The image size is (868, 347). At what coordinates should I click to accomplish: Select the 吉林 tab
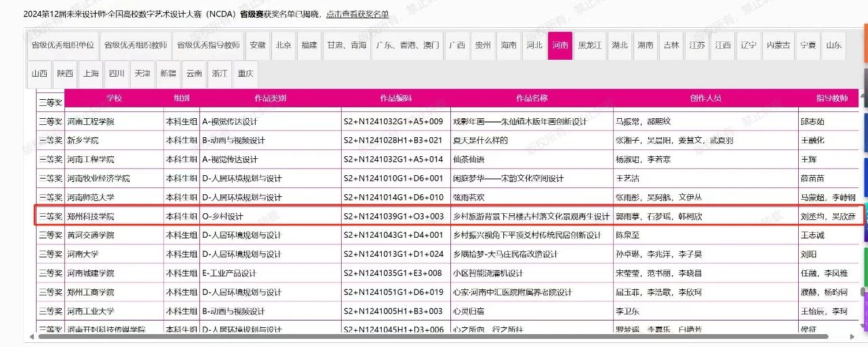(x=671, y=45)
